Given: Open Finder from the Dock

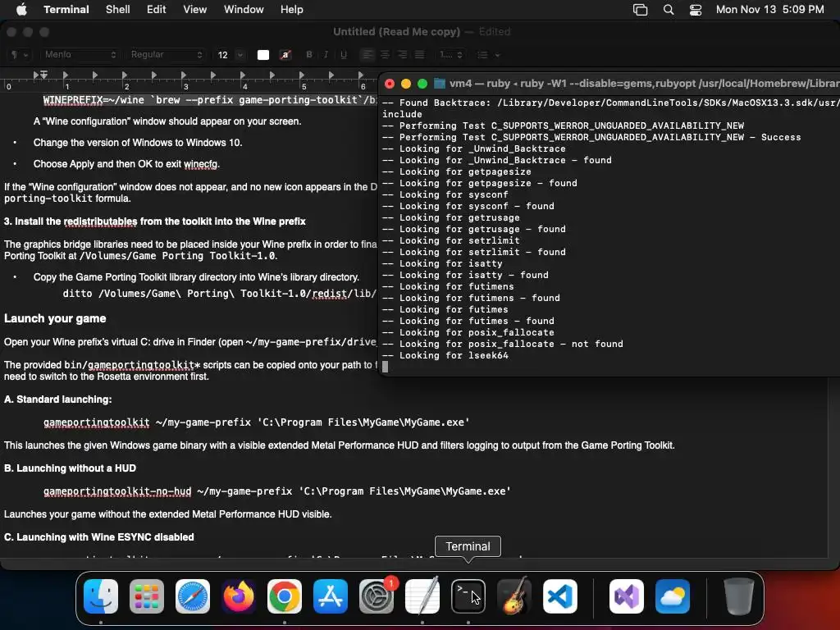Looking at the screenshot, I should tap(101, 596).
